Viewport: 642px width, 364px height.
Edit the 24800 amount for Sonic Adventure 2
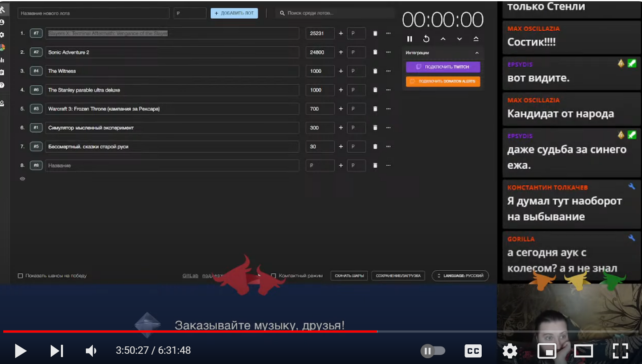(x=320, y=52)
